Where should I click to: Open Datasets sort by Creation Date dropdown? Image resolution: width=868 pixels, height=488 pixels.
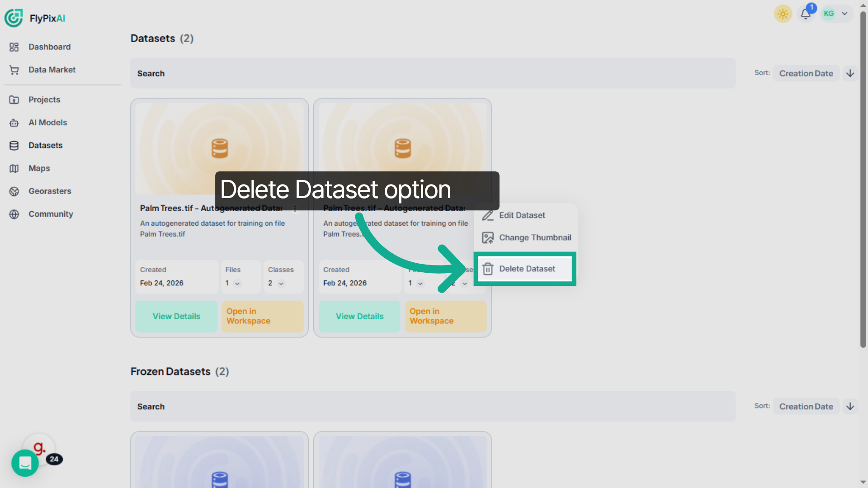(806, 73)
